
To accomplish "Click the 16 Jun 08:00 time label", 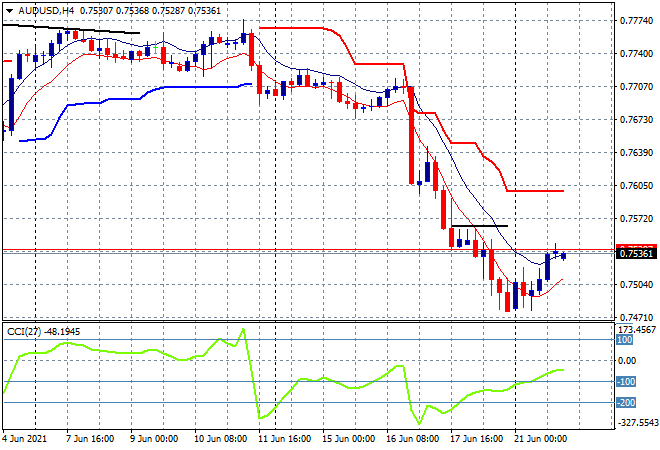I will point(412,439).
